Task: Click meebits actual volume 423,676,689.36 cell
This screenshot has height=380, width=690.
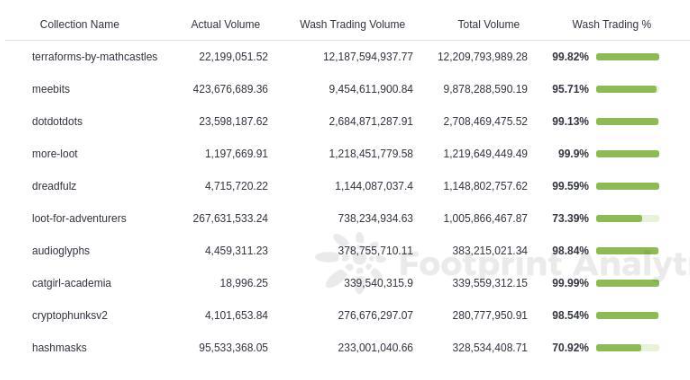Action: pyautogui.click(x=230, y=89)
